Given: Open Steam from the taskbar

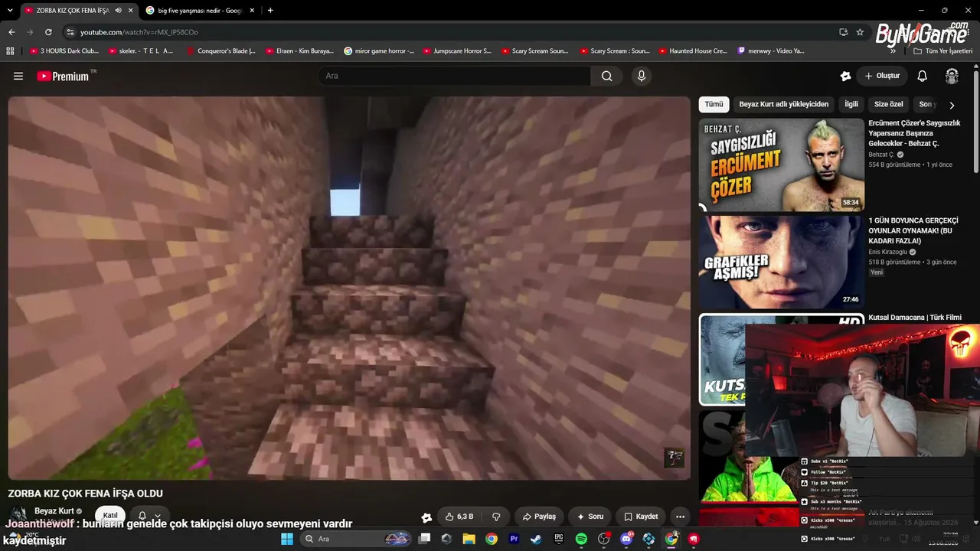Looking at the screenshot, I should coord(536,539).
